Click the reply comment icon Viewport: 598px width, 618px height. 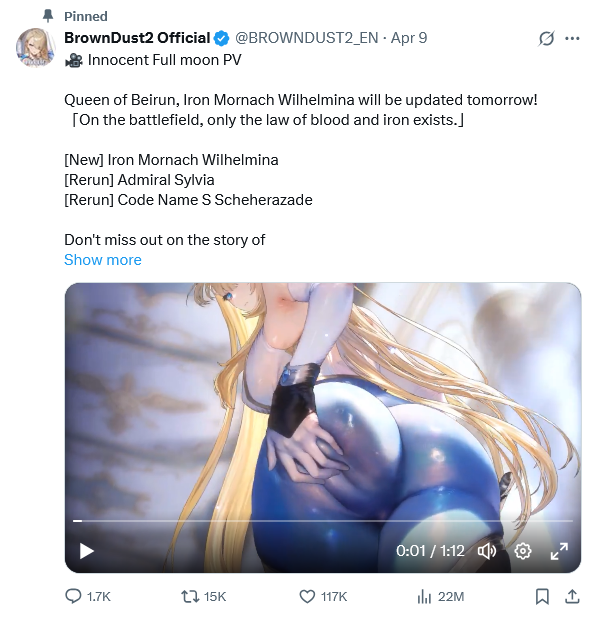click(73, 596)
